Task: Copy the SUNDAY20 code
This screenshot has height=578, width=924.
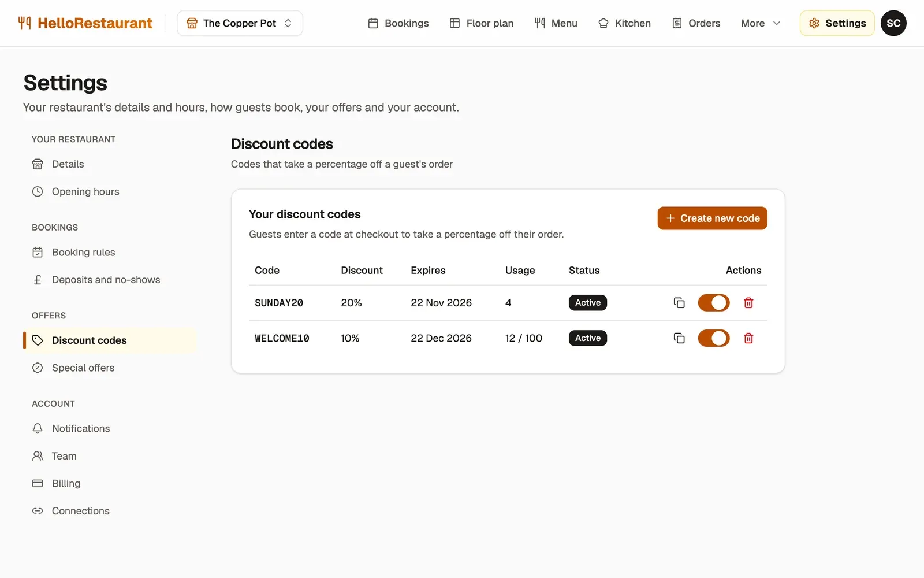Action: click(679, 303)
